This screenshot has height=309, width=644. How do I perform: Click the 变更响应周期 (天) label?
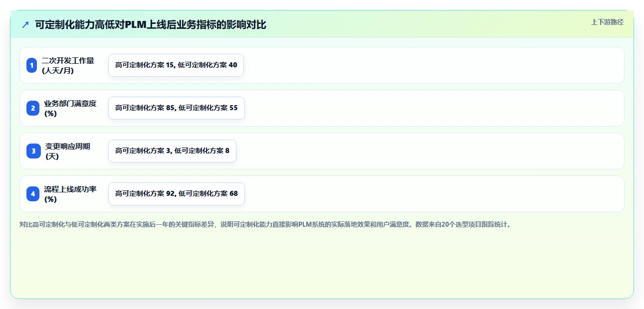pos(68,151)
